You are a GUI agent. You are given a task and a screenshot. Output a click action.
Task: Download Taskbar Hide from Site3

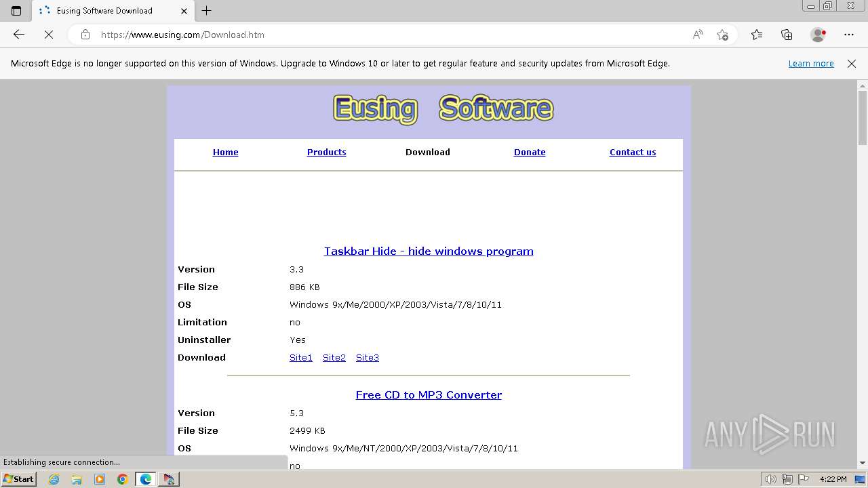(x=368, y=358)
